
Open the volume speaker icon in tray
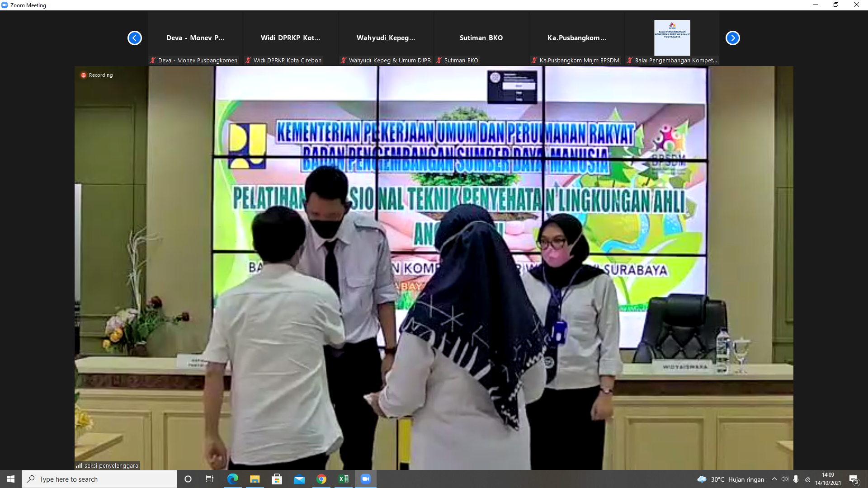point(785,479)
